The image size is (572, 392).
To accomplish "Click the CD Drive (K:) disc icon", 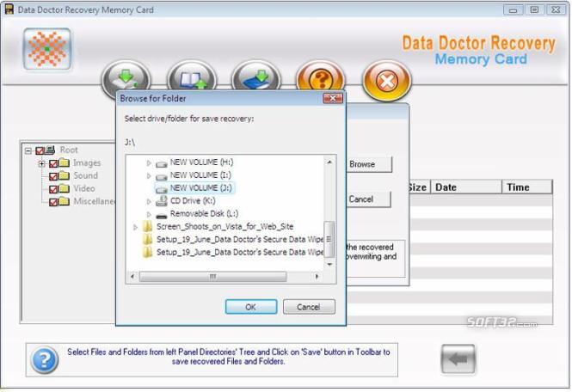I will pyautogui.click(x=161, y=201).
